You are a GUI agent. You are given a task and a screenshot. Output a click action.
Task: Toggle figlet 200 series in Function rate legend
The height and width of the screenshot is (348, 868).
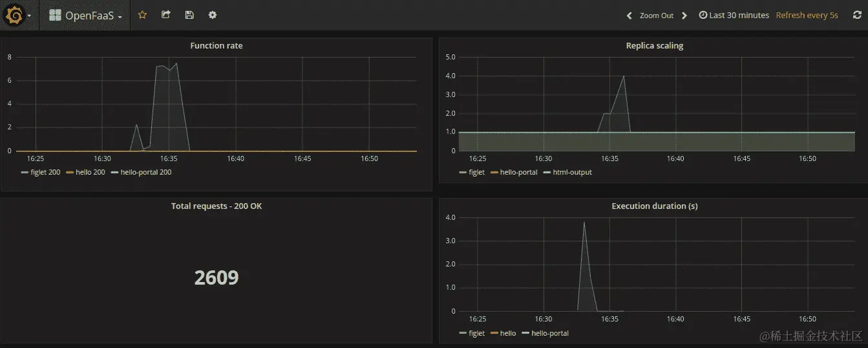[39, 173]
